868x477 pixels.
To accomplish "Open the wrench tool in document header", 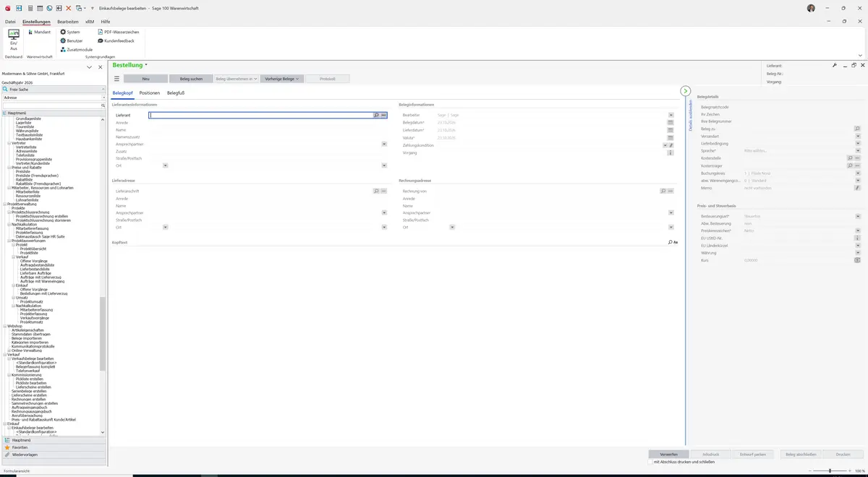I will [x=835, y=65].
